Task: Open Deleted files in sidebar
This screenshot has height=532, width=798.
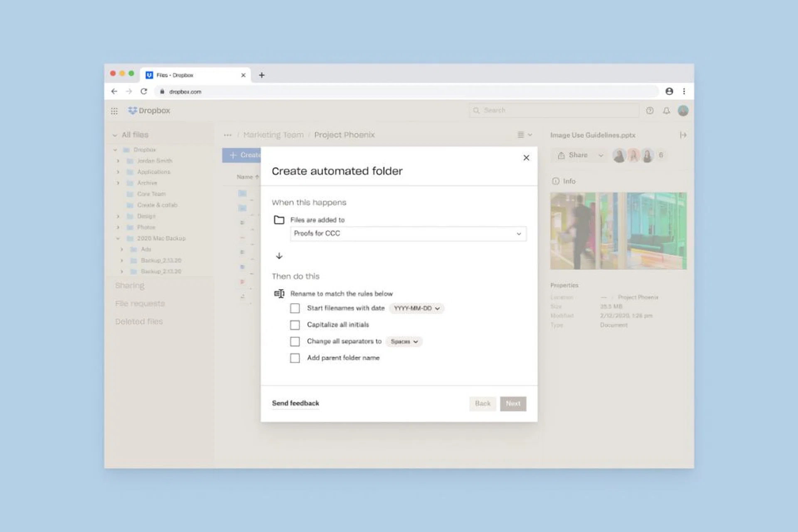Action: 139,322
